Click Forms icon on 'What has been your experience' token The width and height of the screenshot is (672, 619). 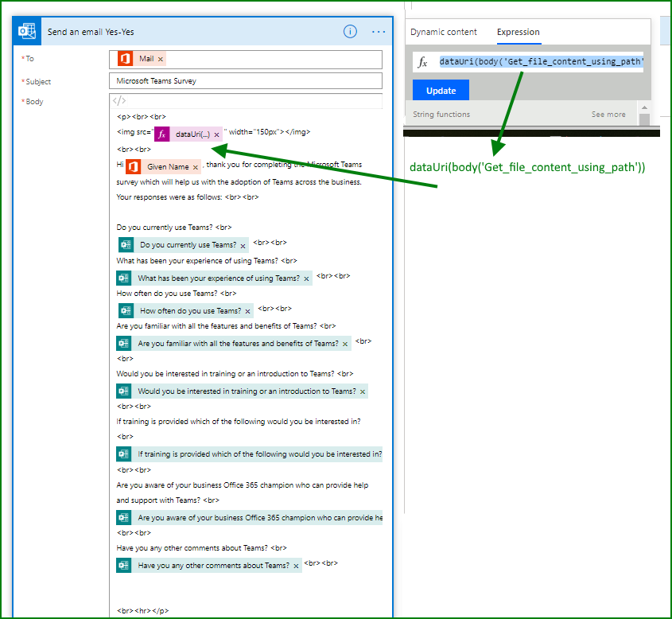coord(124,278)
